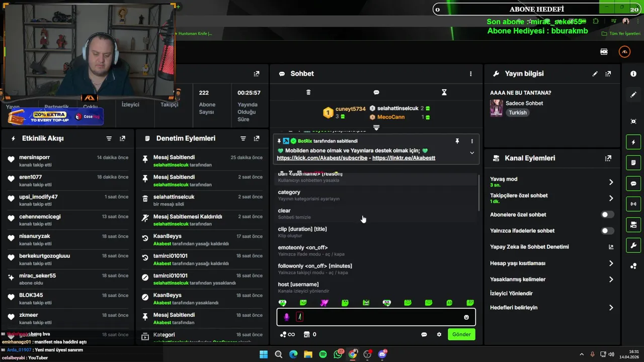Expand the chat leaderboard arrow

(376, 128)
